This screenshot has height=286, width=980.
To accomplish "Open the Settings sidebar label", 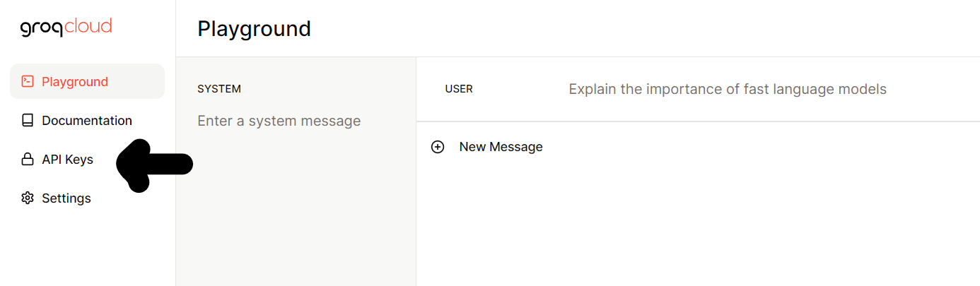I will click(x=66, y=198).
